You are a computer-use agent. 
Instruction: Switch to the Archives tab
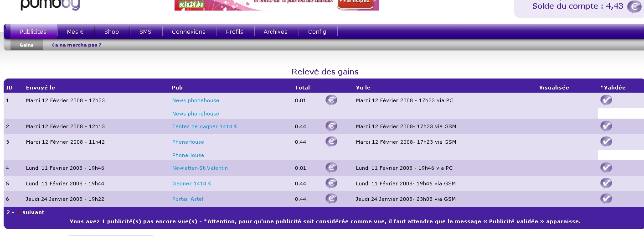275,32
